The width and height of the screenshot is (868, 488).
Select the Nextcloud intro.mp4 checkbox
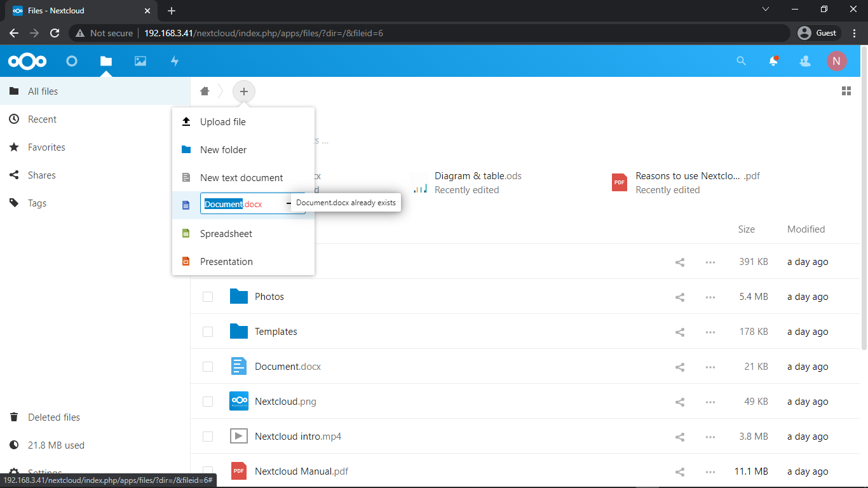[x=208, y=437]
